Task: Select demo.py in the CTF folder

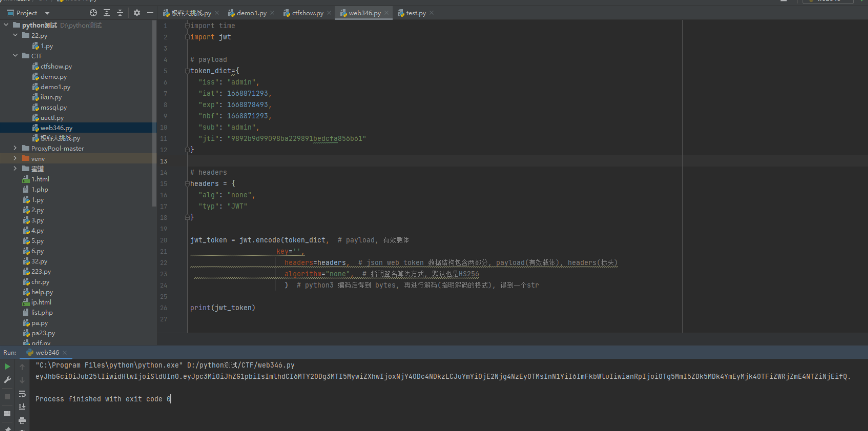Action: [x=49, y=77]
